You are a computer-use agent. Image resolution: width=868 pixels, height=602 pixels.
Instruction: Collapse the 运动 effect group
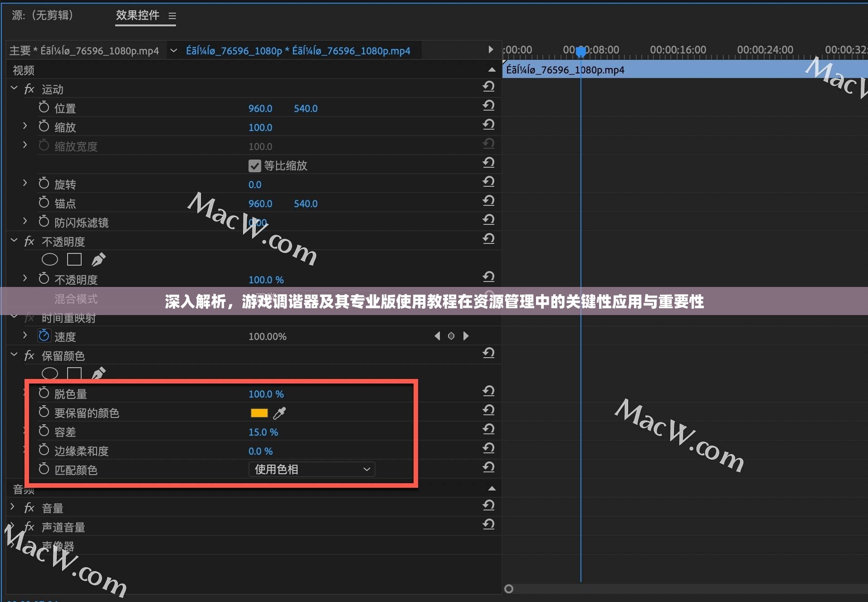(14, 89)
